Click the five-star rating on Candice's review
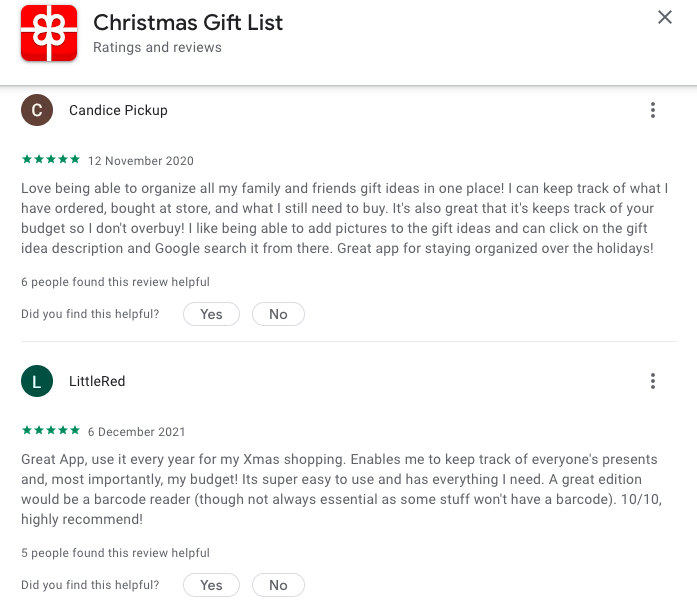The image size is (697, 608). (x=51, y=159)
